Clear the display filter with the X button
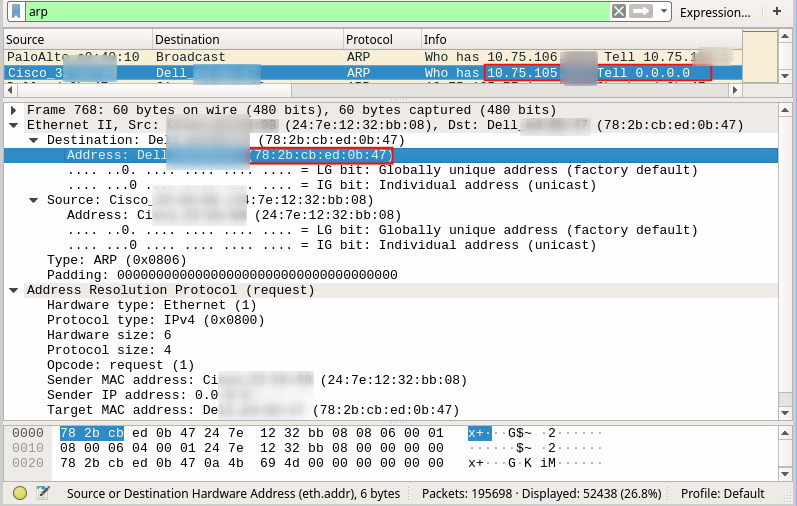797x506 pixels. (x=619, y=11)
